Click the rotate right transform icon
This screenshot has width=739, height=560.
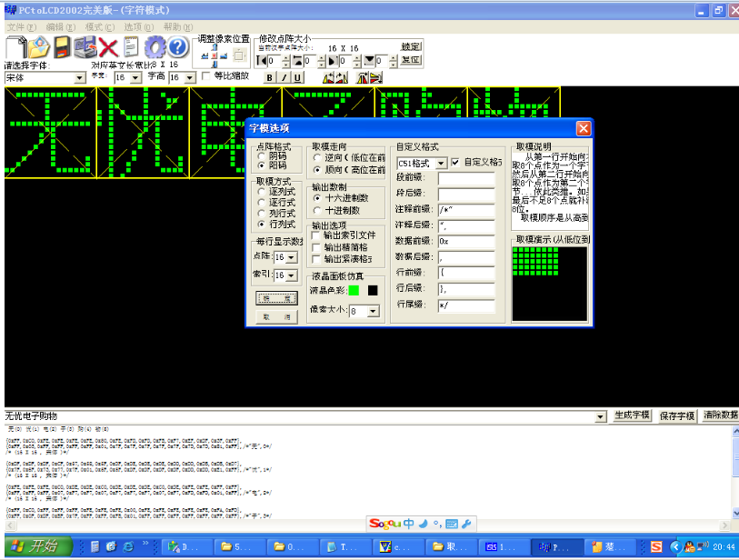[x=342, y=78]
